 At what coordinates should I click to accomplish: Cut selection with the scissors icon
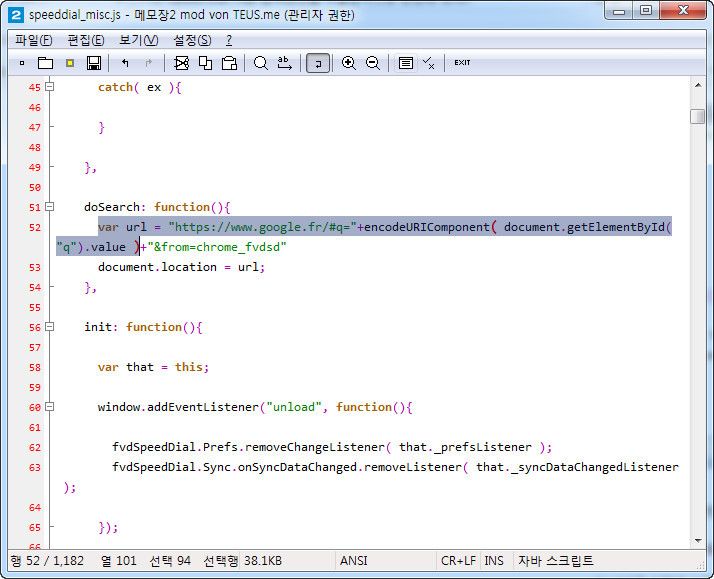tap(181, 63)
